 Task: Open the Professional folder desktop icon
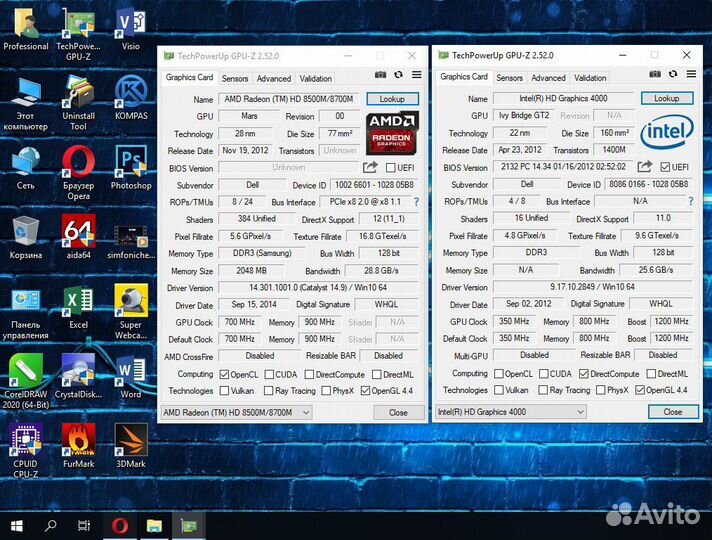[26, 30]
